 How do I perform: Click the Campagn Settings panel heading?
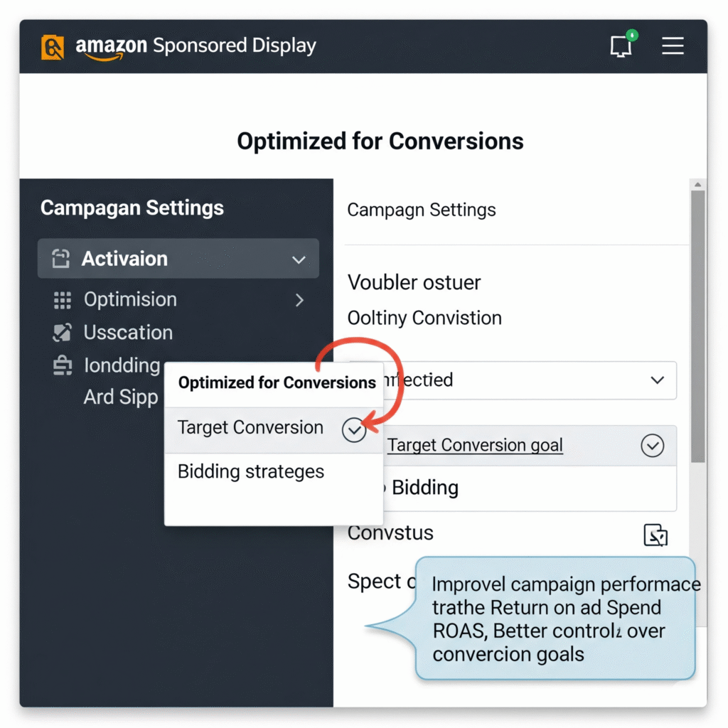pyautogui.click(x=422, y=210)
